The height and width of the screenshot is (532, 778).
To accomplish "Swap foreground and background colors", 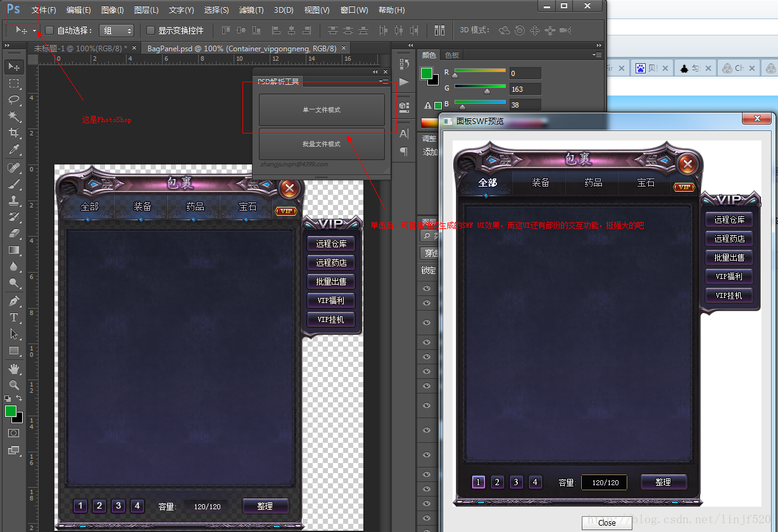I will tap(19, 398).
